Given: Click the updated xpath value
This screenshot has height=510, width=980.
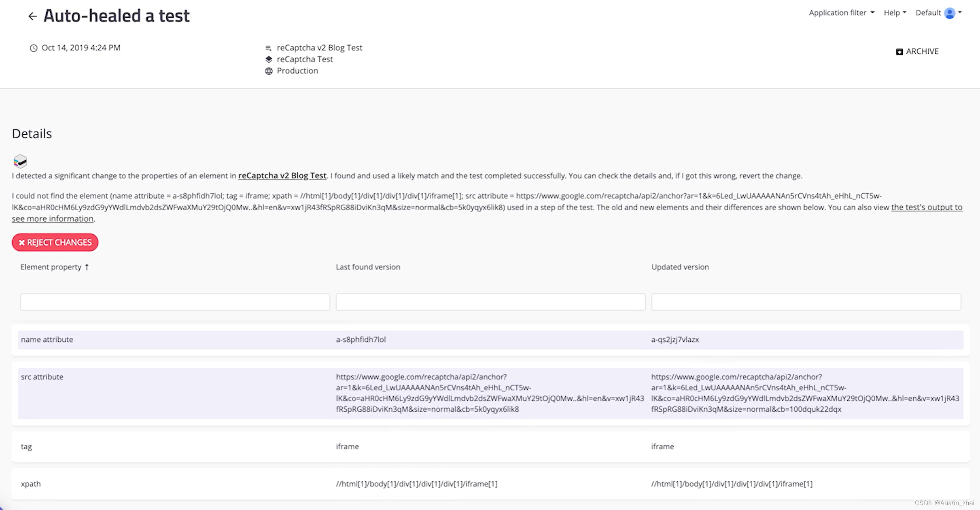Looking at the screenshot, I should tap(732, 484).
